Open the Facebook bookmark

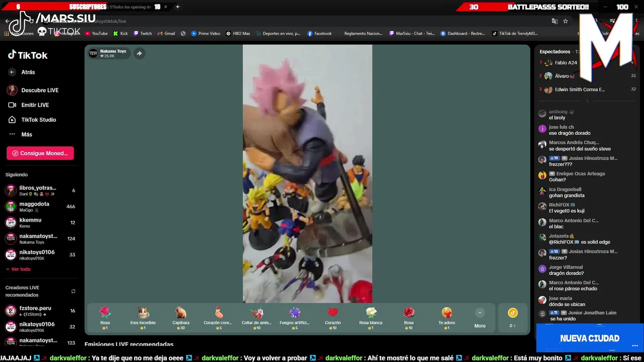coord(319,34)
